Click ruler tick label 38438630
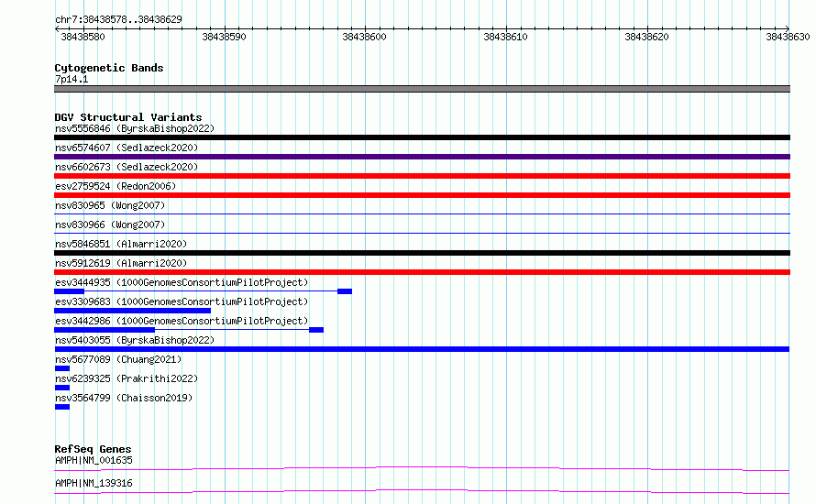Screen dimensions: 816x504 pos(788,37)
